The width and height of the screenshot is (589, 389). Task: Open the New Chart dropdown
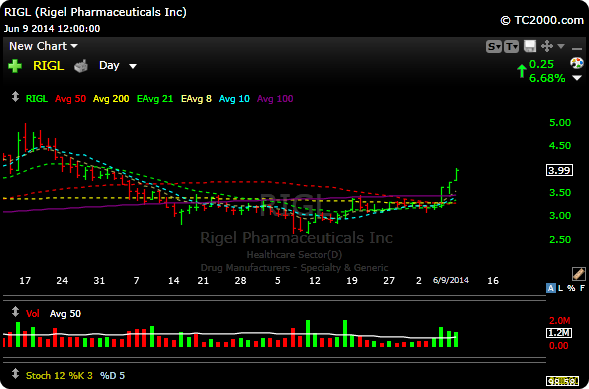click(43, 46)
